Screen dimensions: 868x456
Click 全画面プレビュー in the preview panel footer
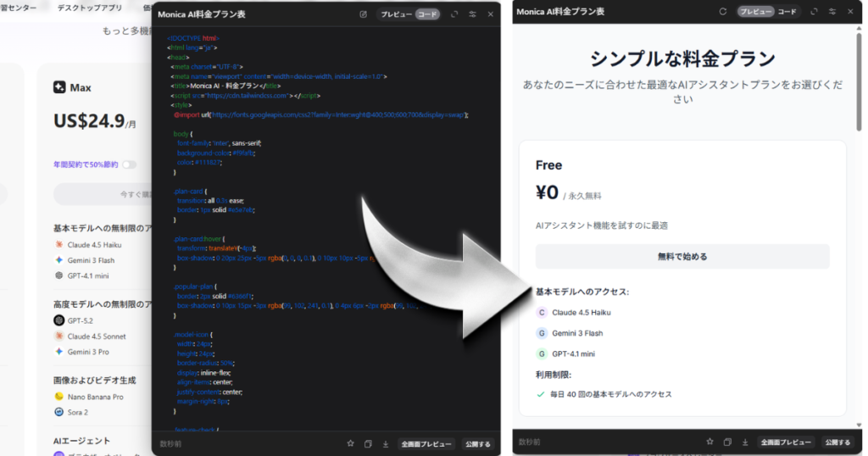point(784,442)
